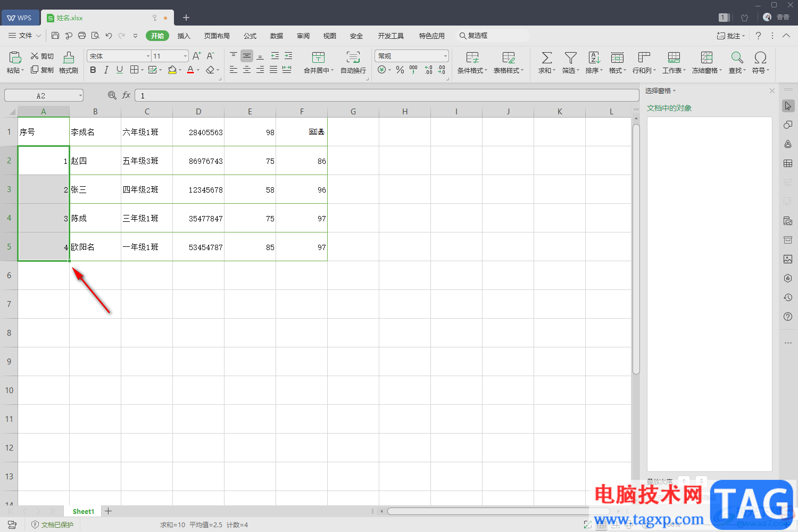Open the font size dropdown showing 11
The width and height of the screenshot is (798, 532).
pyautogui.click(x=185, y=56)
